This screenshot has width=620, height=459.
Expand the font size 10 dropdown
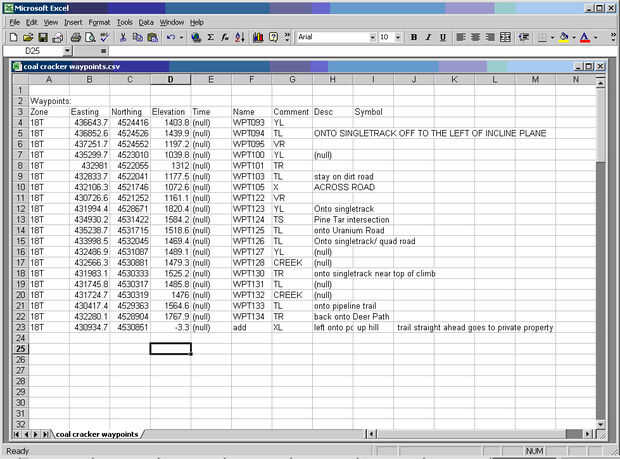coord(398,38)
